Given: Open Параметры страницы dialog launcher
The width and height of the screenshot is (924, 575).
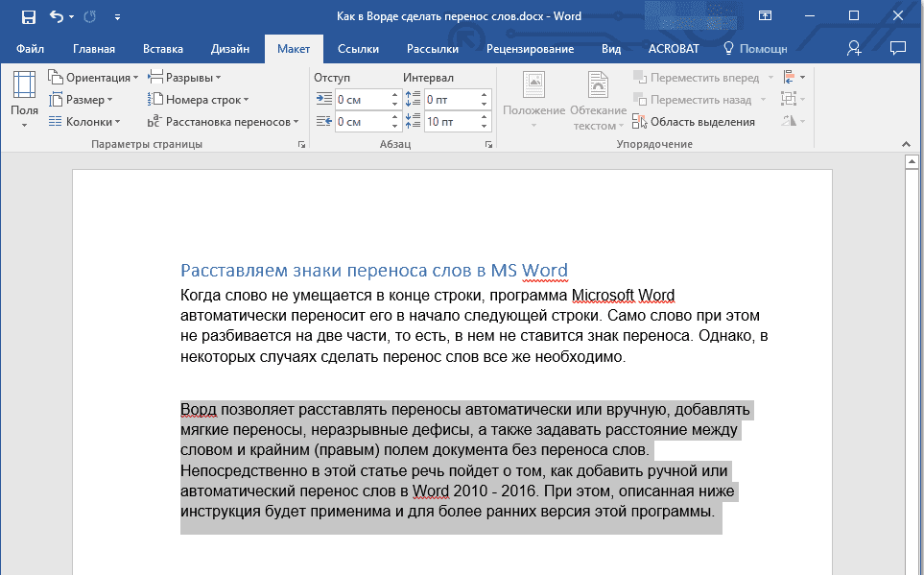Looking at the screenshot, I should click(x=301, y=144).
